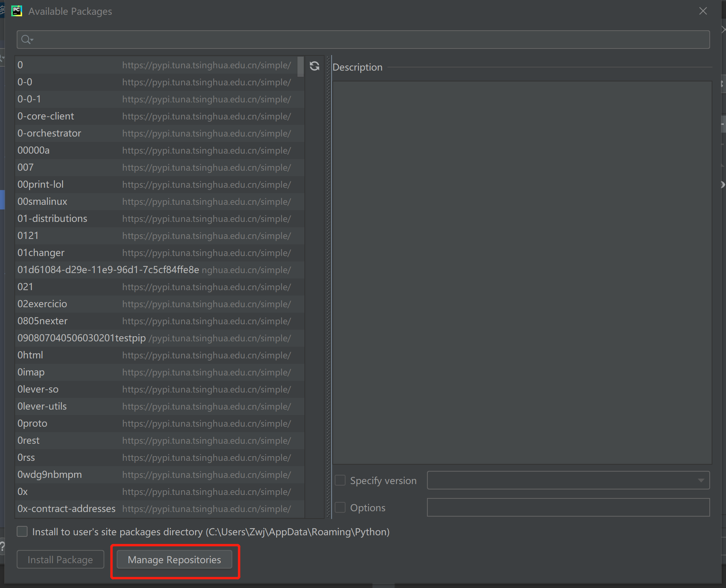Image resolution: width=726 pixels, height=588 pixels.
Task: Select the 0imap package
Action: 160,372
